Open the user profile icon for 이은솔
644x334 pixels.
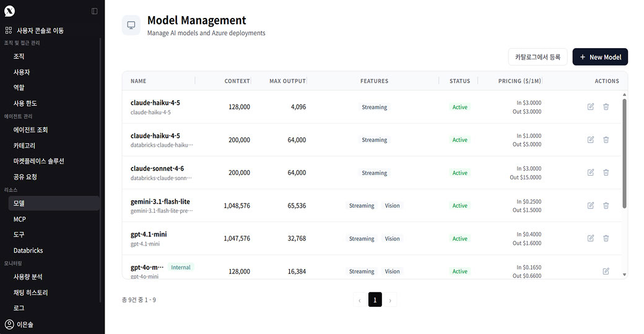coord(9,324)
